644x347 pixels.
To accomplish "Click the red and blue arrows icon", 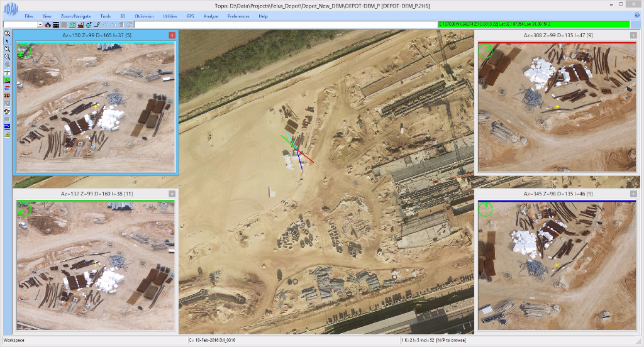I will pyautogui.click(x=7, y=87).
